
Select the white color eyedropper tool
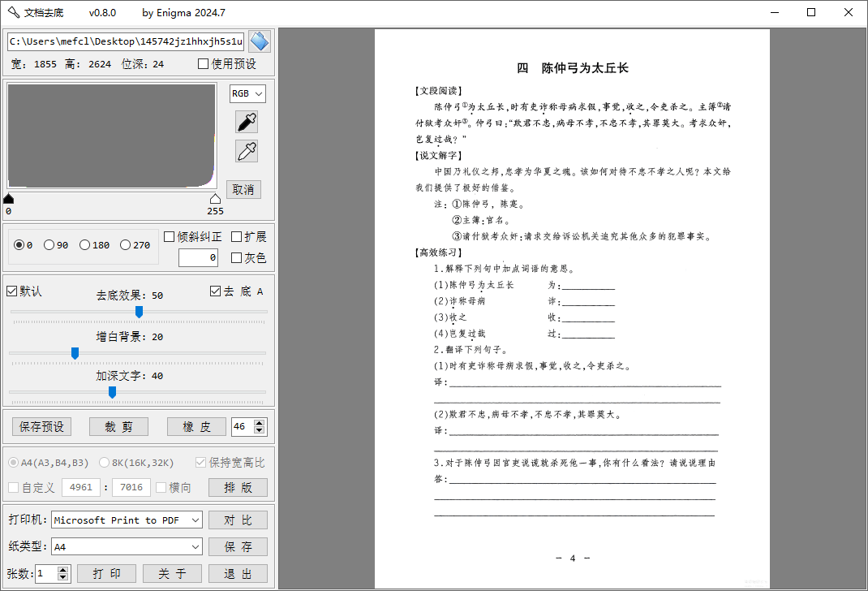click(x=246, y=151)
